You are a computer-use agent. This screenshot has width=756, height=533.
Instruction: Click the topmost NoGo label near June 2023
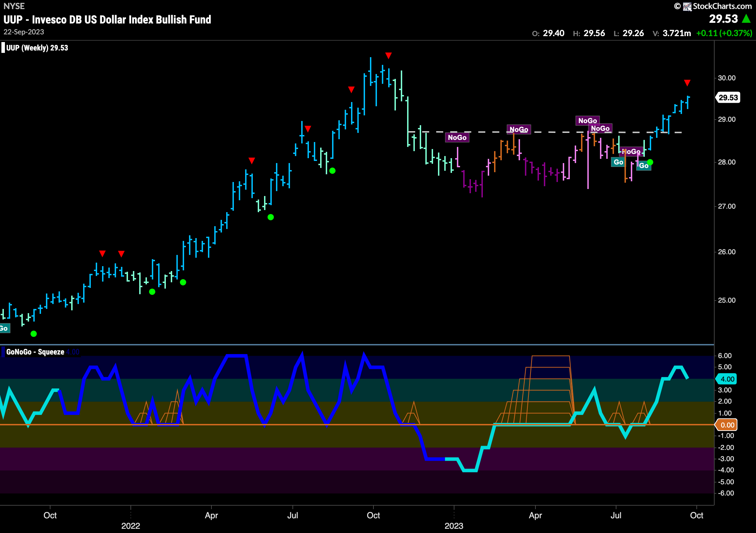coord(587,121)
